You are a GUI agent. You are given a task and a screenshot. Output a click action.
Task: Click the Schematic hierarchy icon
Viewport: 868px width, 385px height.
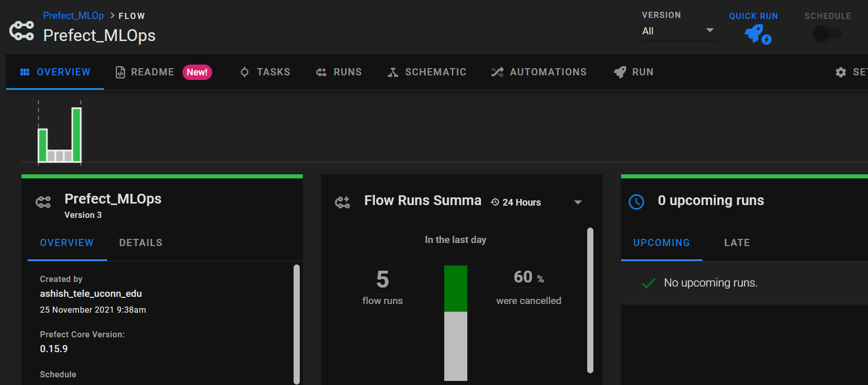tap(393, 72)
